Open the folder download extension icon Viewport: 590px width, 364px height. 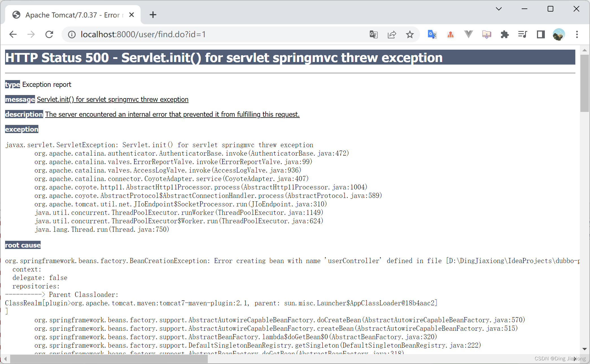pos(487,34)
